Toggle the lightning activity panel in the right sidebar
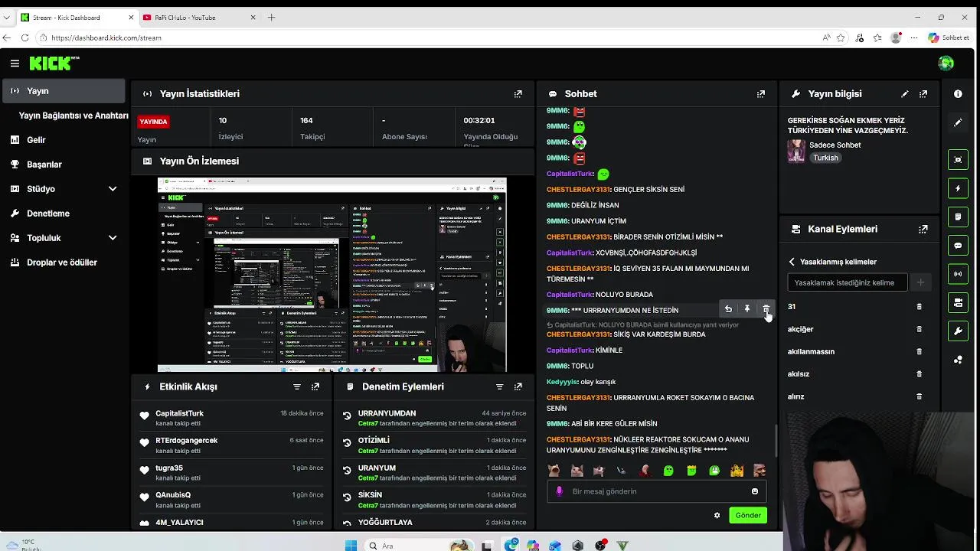 click(x=958, y=188)
